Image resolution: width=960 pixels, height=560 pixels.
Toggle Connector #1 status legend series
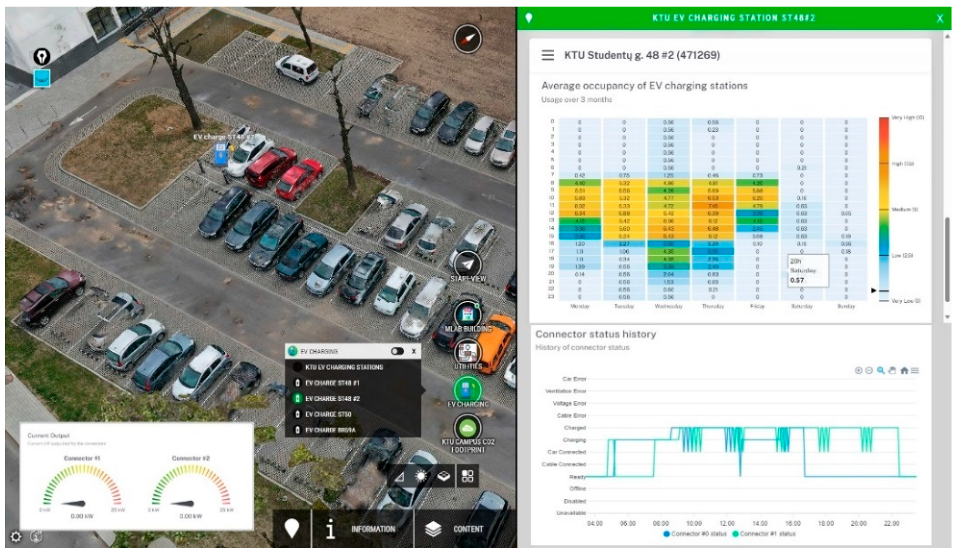[764, 534]
